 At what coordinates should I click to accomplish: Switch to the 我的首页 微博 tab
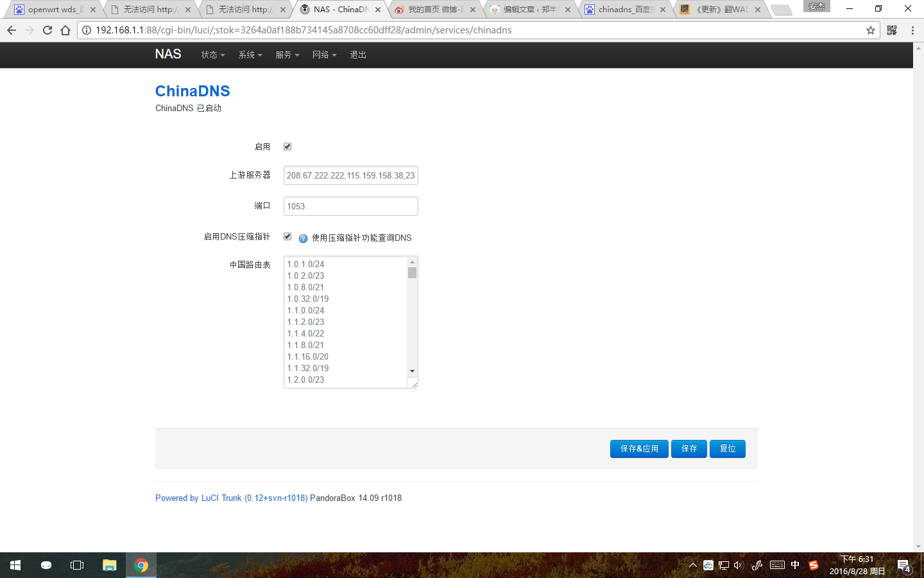tap(435, 10)
